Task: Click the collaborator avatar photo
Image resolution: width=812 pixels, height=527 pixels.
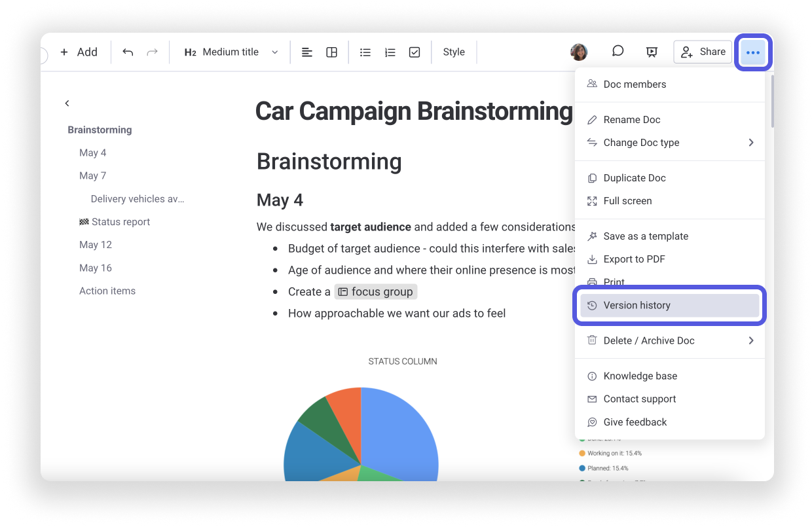Action: point(579,52)
